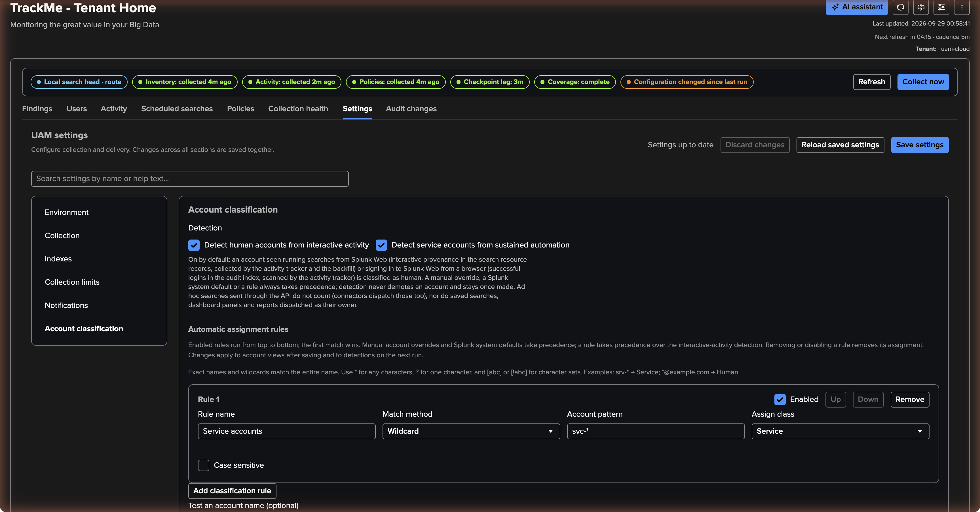
Task: Click the Test an account name label
Action: (243, 505)
